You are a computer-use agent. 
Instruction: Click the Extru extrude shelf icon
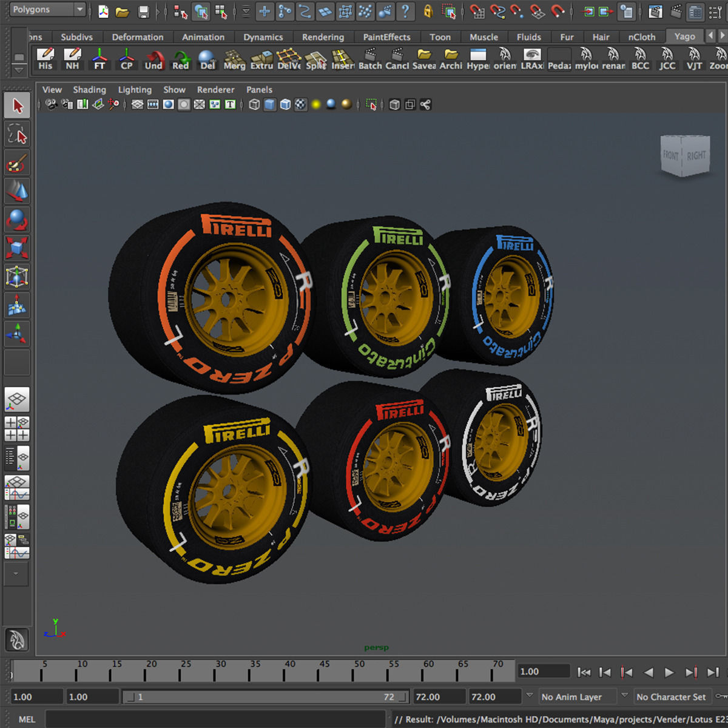(x=261, y=59)
